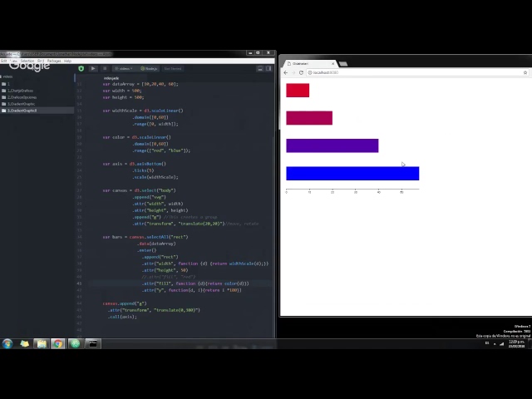Maximize the Atom window
The image size is (532, 399).
(258, 53)
